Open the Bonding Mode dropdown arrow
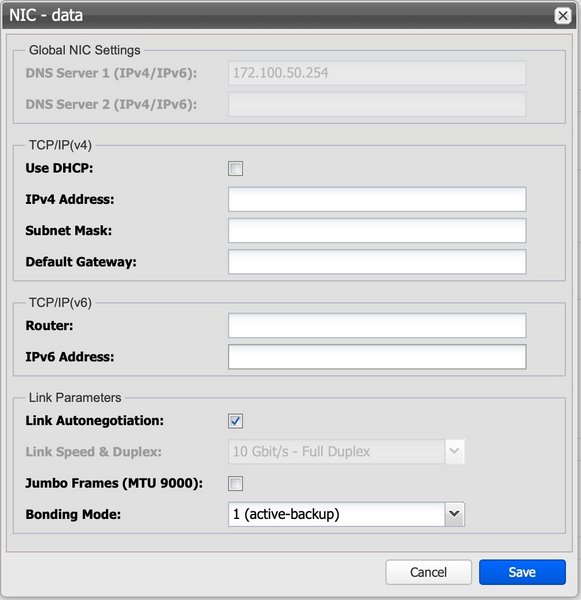Image resolution: width=581 pixels, height=600 pixels. tap(454, 514)
